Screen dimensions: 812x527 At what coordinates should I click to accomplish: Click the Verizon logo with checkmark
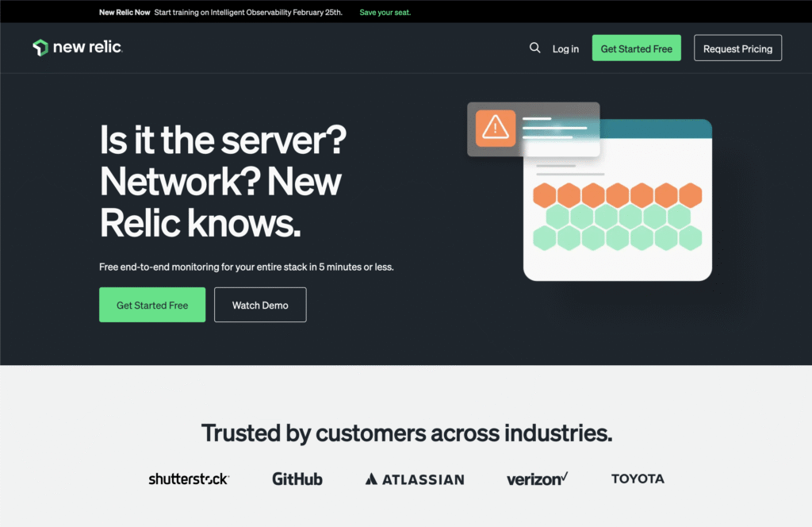[536, 479]
